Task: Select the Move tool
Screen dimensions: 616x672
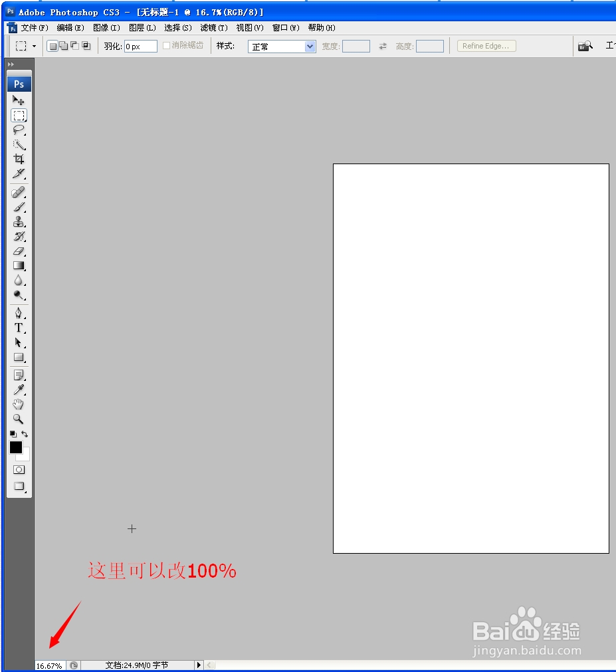Action: point(19,101)
